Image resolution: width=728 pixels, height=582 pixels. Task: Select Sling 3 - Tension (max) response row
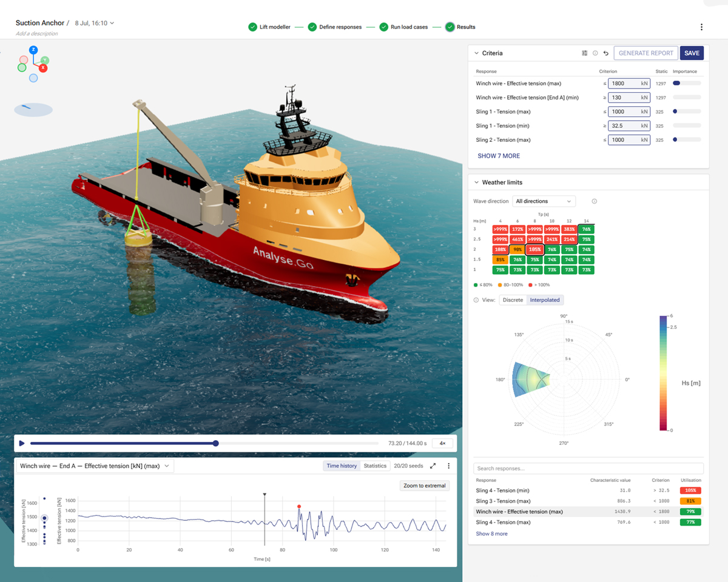click(x=588, y=501)
